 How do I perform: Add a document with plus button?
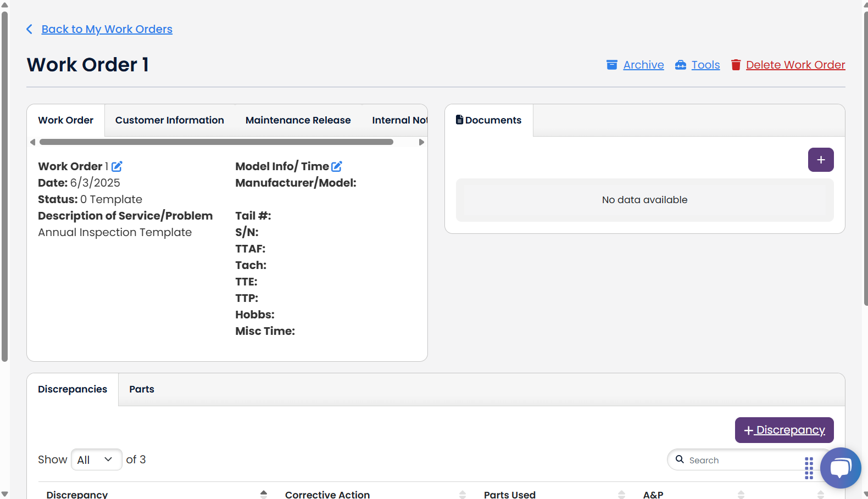[x=820, y=160]
